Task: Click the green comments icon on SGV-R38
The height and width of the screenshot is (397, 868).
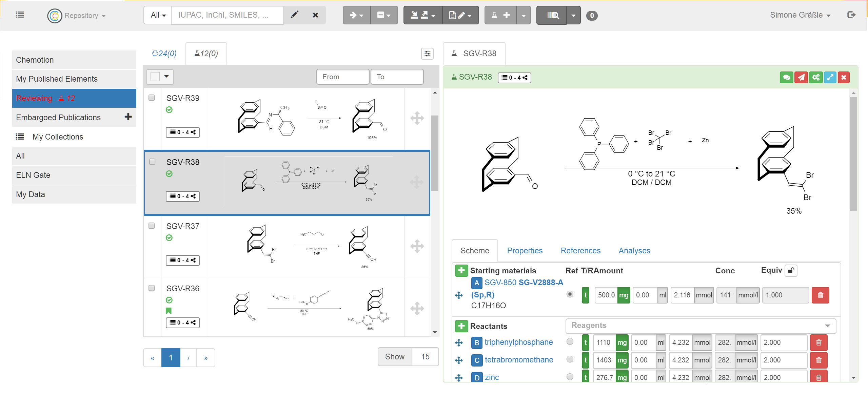Action: point(786,78)
